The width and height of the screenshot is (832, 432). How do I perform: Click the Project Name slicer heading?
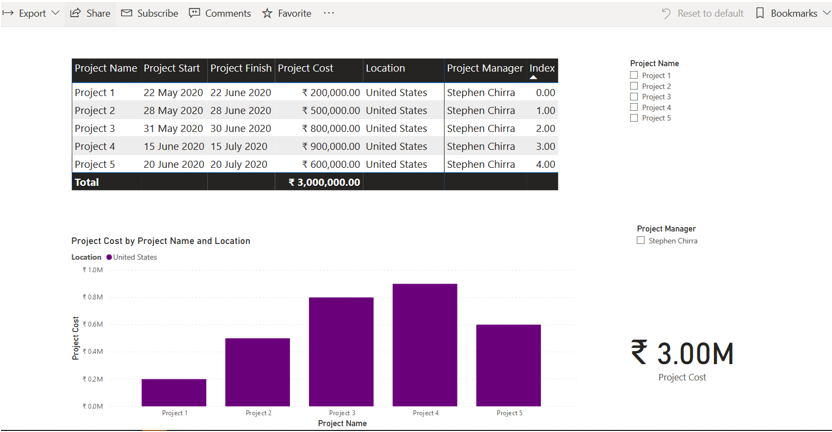654,63
